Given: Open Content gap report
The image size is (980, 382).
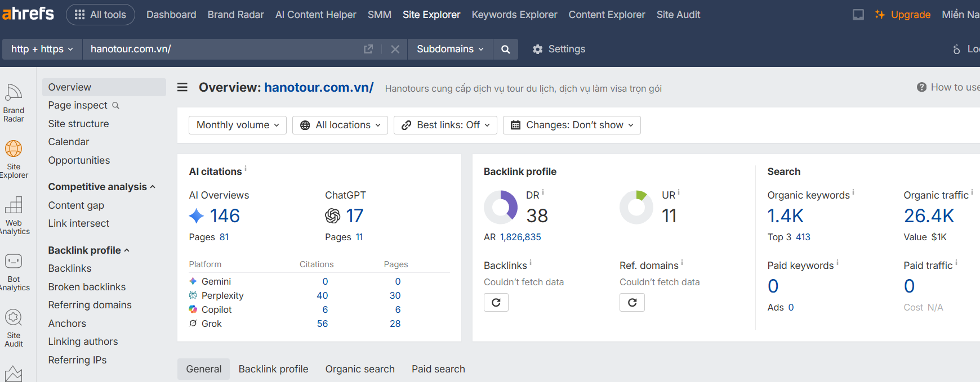Looking at the screenshot, I should pyautogui.click(x=76, y=205).
